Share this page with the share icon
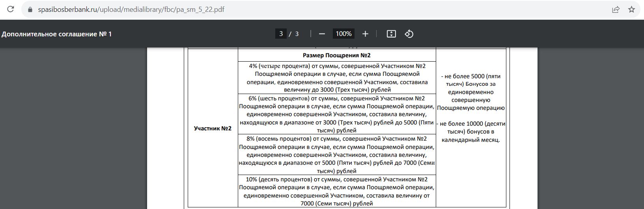644x209 pixels. point(616,9)
